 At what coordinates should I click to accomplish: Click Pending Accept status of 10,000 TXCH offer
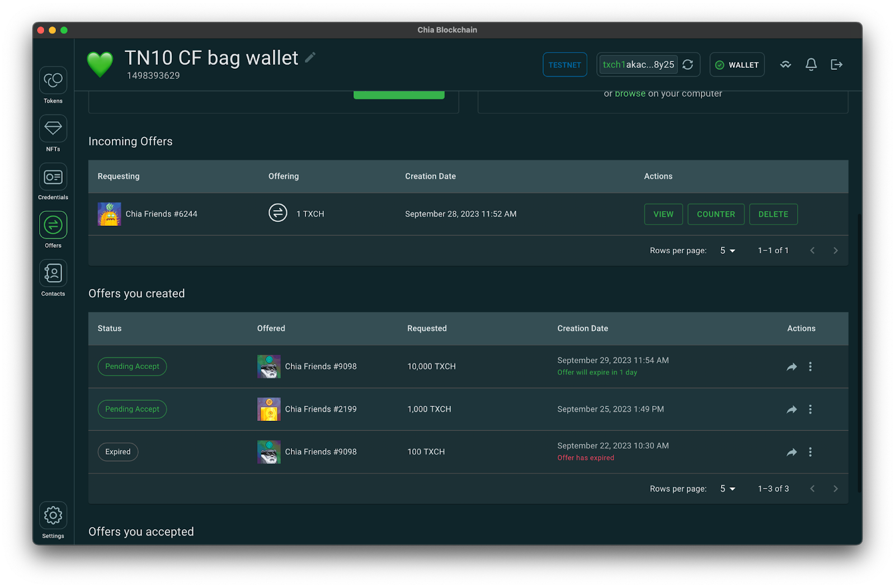coord(132,367)
